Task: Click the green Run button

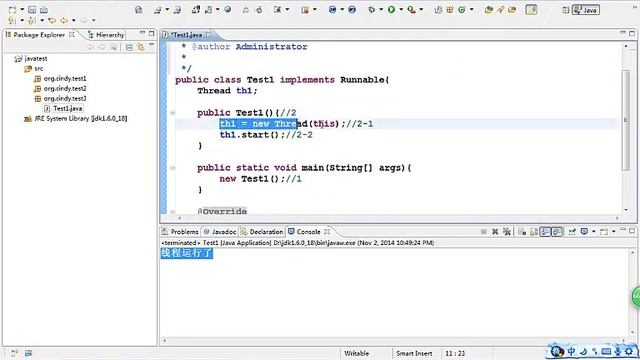Action: [x=391, y=9]
